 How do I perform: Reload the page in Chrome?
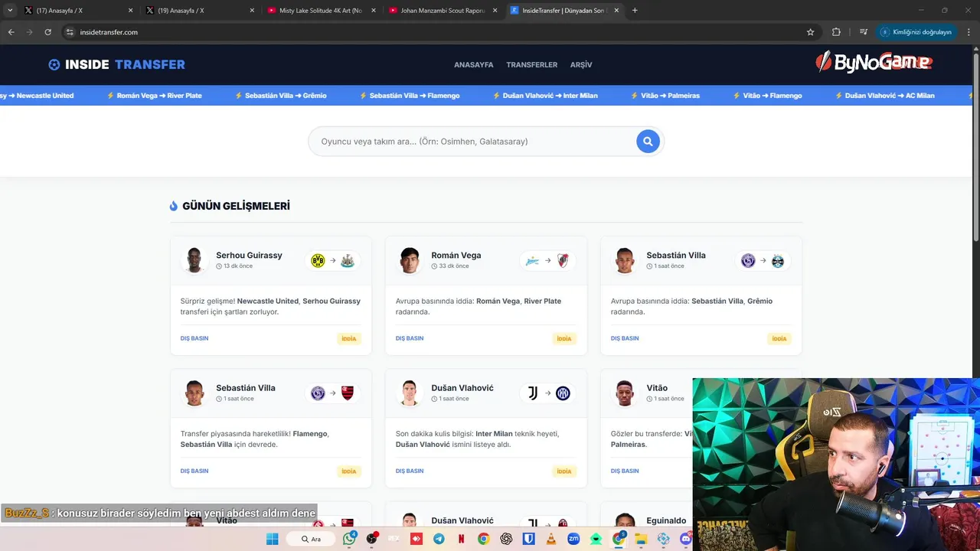[47, 32]
